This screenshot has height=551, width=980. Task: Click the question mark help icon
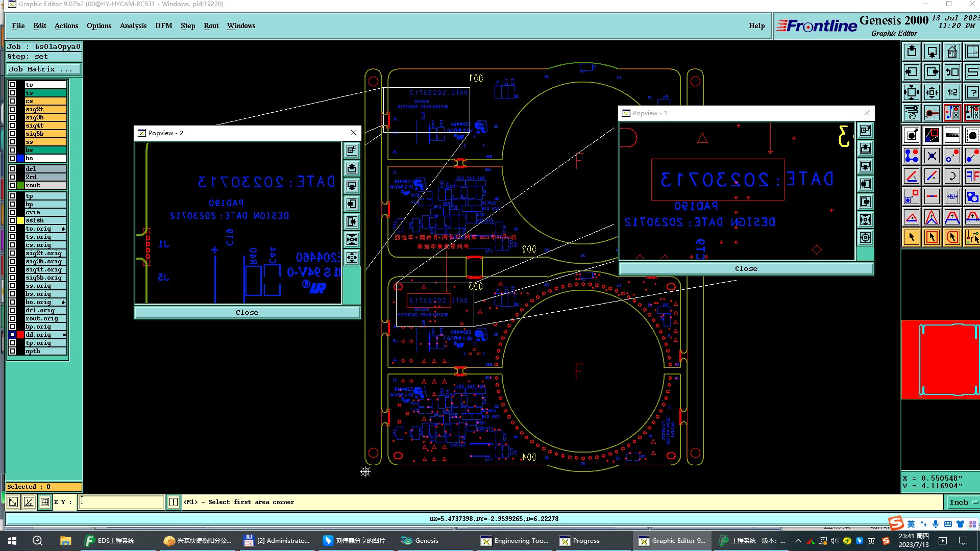tap(972, 93)
